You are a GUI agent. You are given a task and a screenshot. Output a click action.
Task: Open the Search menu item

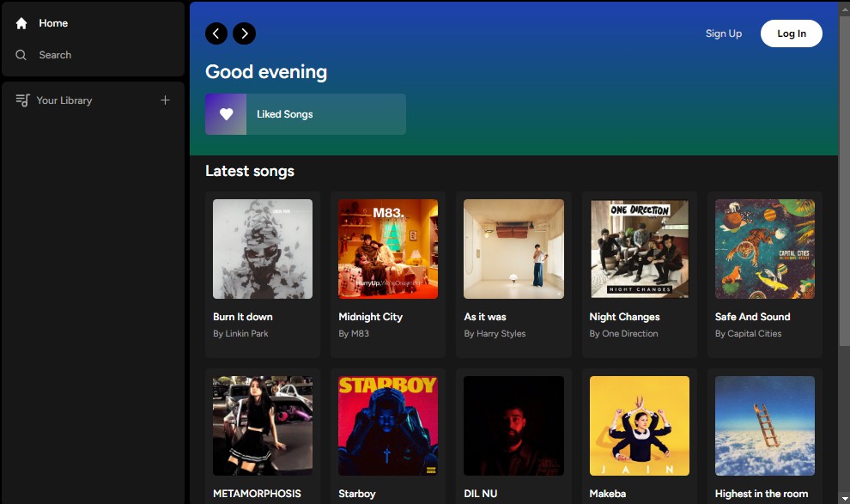pyautogui.click(x=55, y=55)
